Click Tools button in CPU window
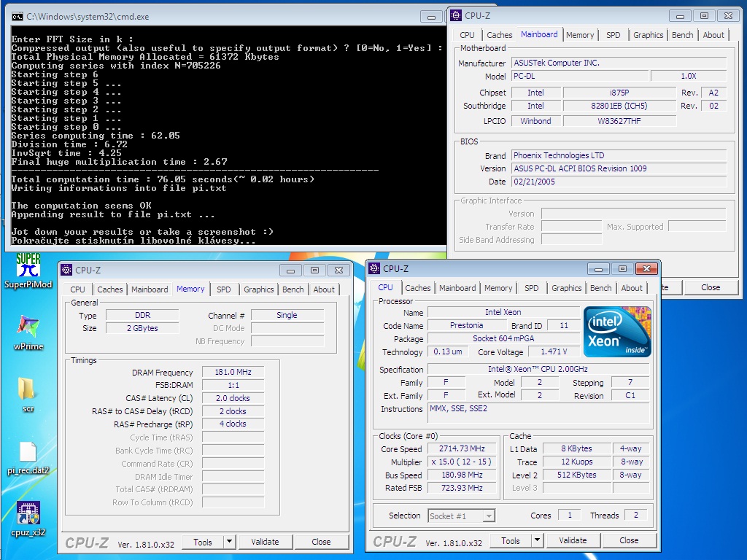This screenshot has height=560, width=747. [511, 540]
